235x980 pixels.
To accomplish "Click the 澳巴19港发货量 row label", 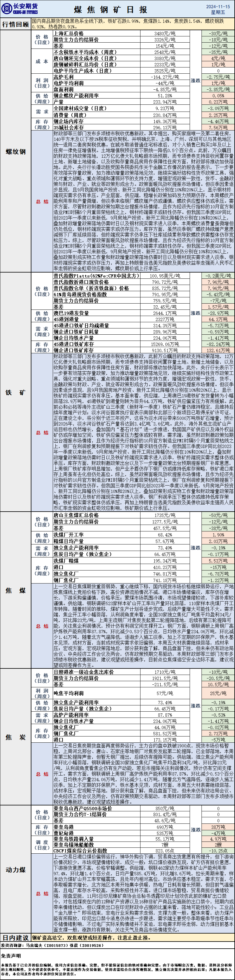I will (71, 313).
